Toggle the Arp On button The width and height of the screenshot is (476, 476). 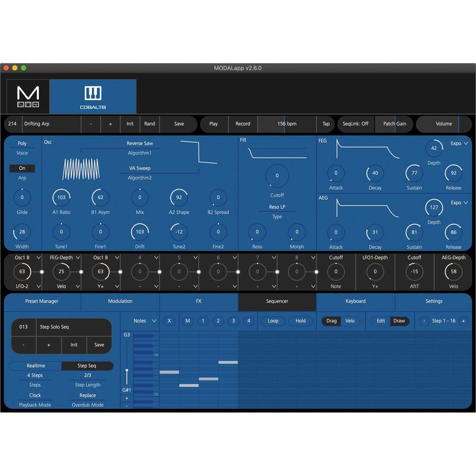(22, 168)
